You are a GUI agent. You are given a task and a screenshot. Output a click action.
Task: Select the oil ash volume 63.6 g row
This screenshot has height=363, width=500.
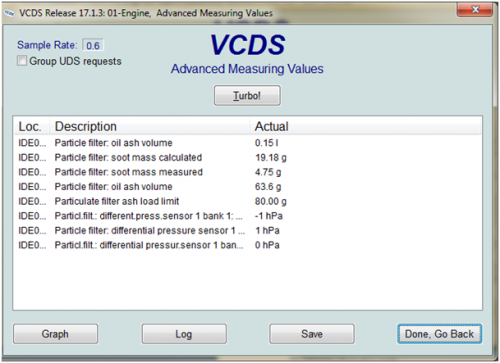tap(248, 187)
